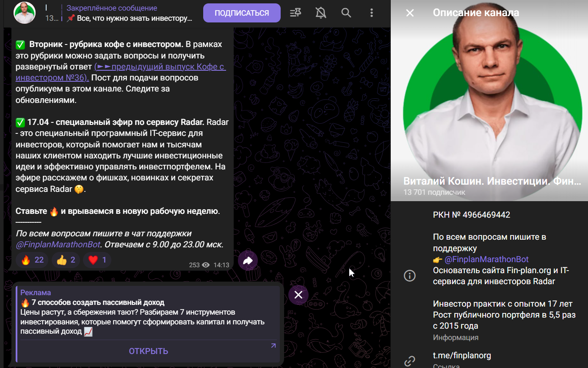Click ОТКРЫТЬ on the ad message
This screenshot has width=588, height=368.
tap(149, 351)
